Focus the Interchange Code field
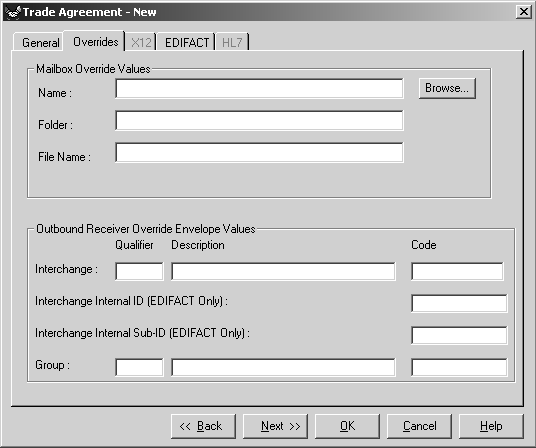The image size is (536, 448). (x=457, y=271)
